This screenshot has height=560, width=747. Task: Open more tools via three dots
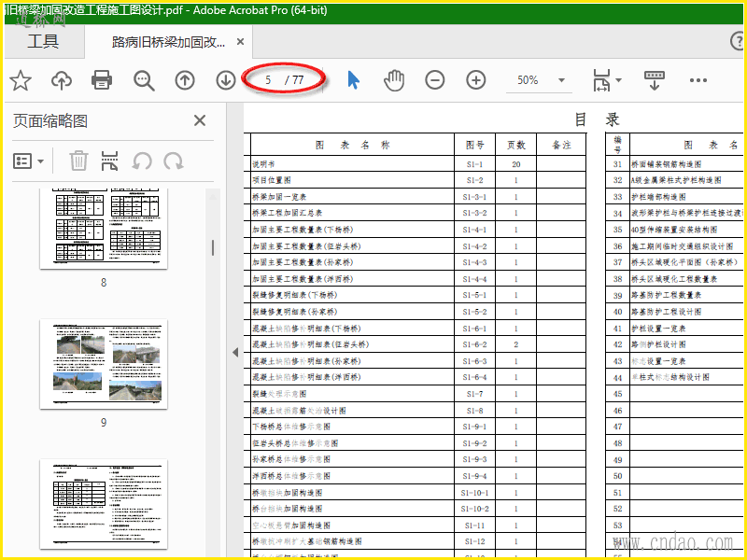point(698,80)
